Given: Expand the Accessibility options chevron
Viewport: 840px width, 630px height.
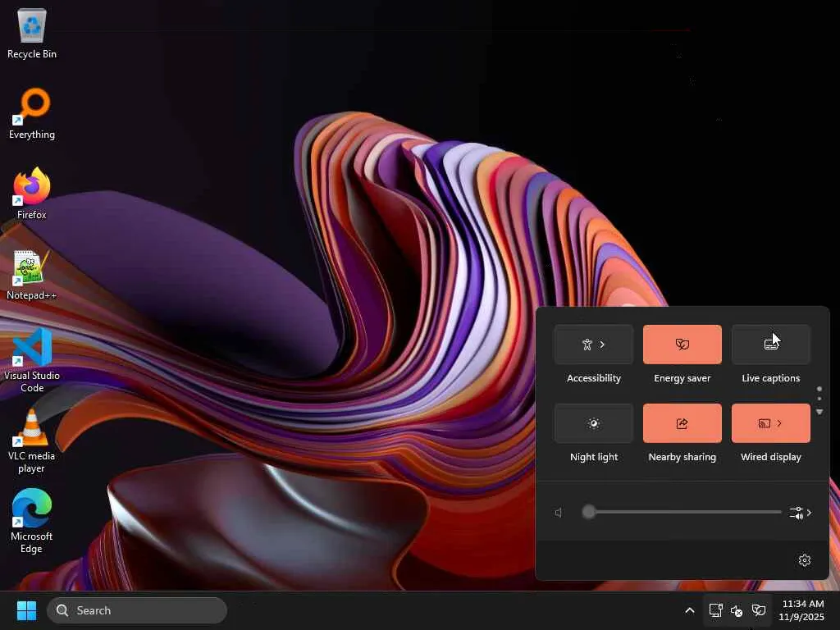Looking at the screenshot, I should point(603,345).
